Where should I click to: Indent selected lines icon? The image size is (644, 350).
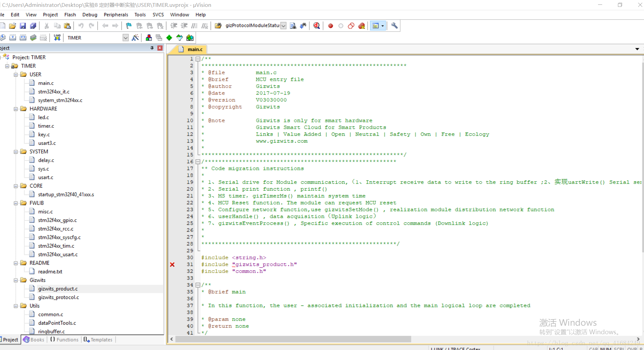coord(174,26)
